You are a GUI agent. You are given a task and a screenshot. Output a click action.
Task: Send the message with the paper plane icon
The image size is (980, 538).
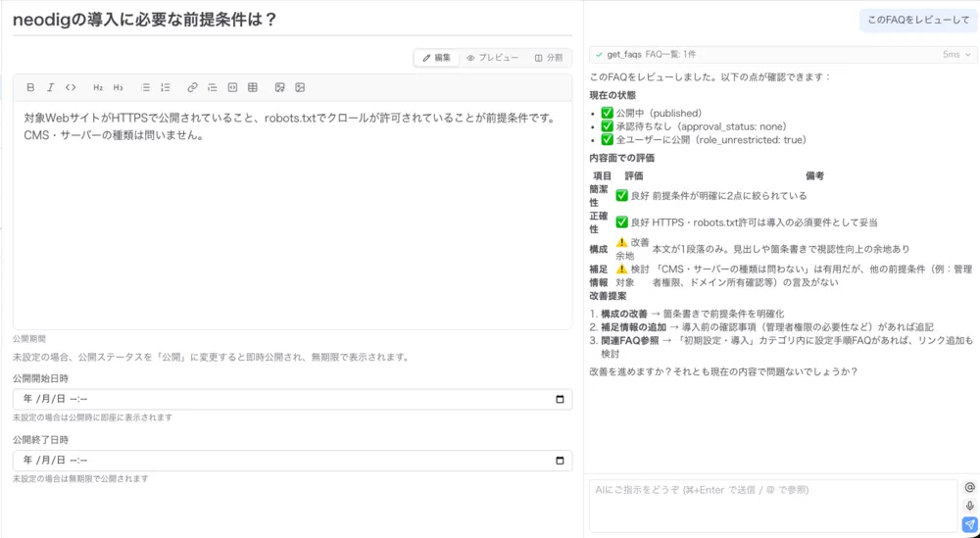pyautogui.click(x=969, y=524)
